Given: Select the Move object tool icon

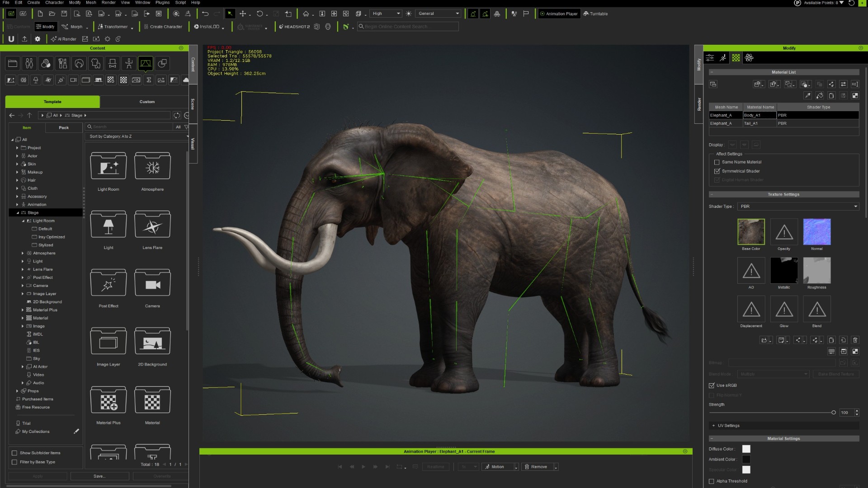Looking at the screenshot, I should [243, 14].
